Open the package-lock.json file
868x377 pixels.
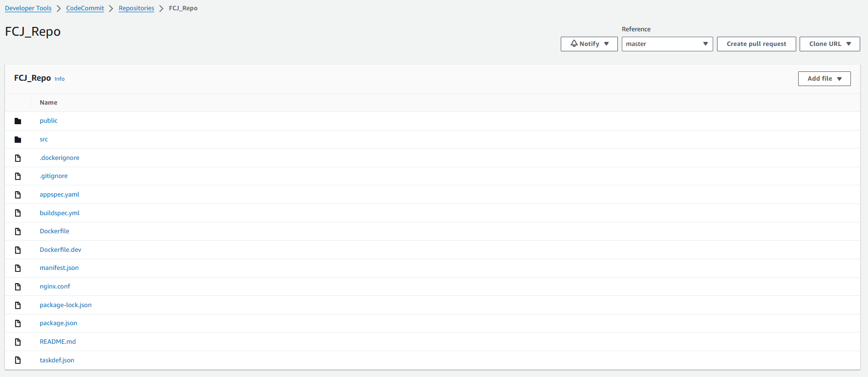[x=66, y=305]
